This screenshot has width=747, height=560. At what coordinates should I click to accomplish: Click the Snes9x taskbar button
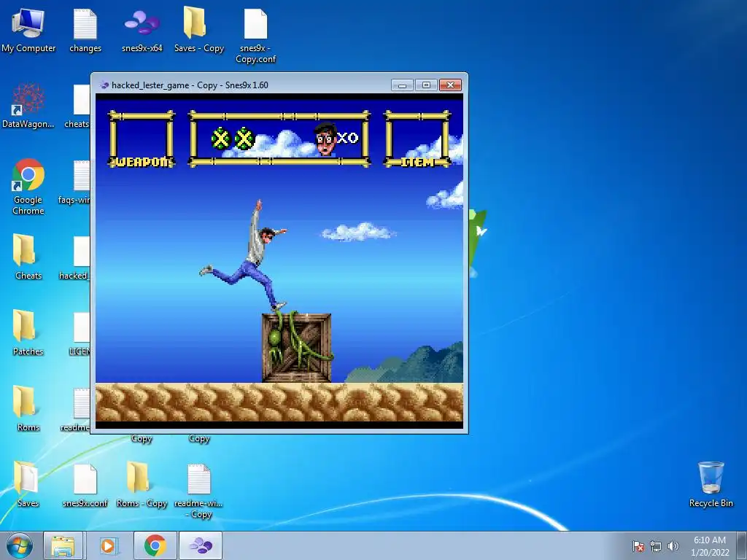201,545
